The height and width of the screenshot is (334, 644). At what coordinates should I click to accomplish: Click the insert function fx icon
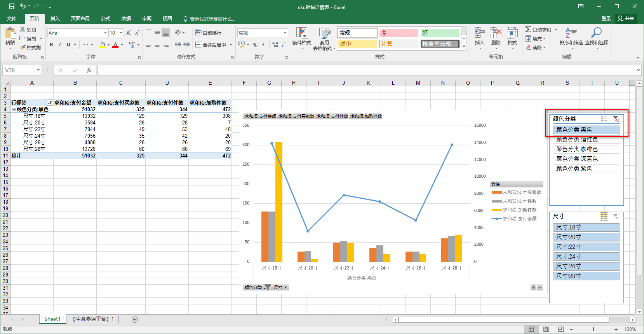click(89, 70)
